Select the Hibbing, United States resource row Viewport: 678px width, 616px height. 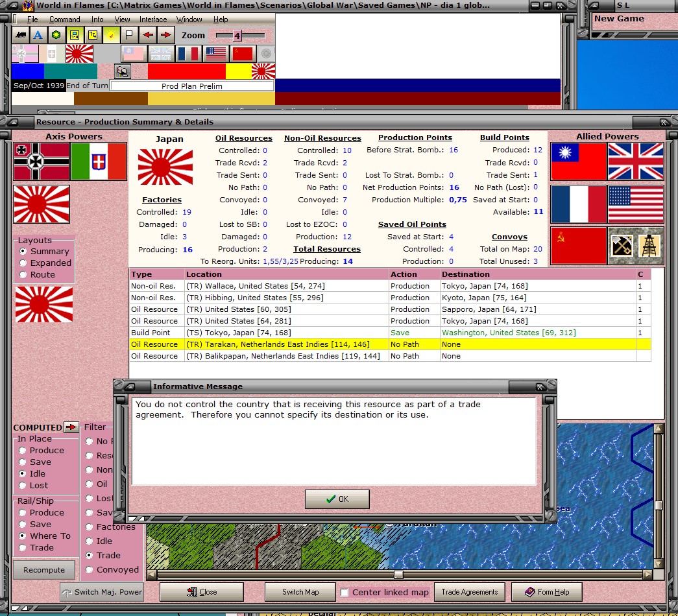click(x=390, y=298)
